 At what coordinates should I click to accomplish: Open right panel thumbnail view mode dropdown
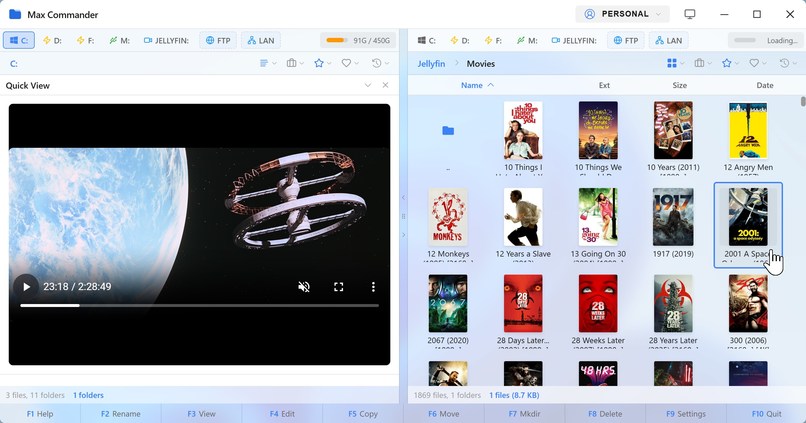click(675, 63)
